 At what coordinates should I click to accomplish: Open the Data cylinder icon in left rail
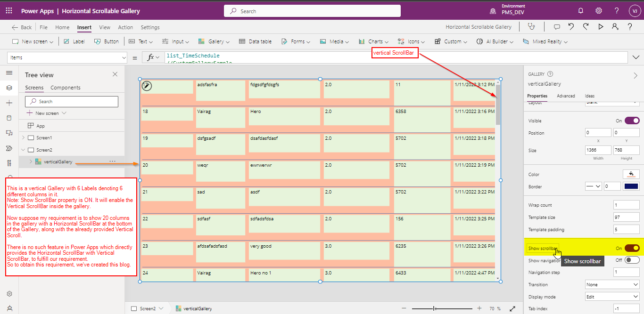pyautogui.click(x=9, y=118)
